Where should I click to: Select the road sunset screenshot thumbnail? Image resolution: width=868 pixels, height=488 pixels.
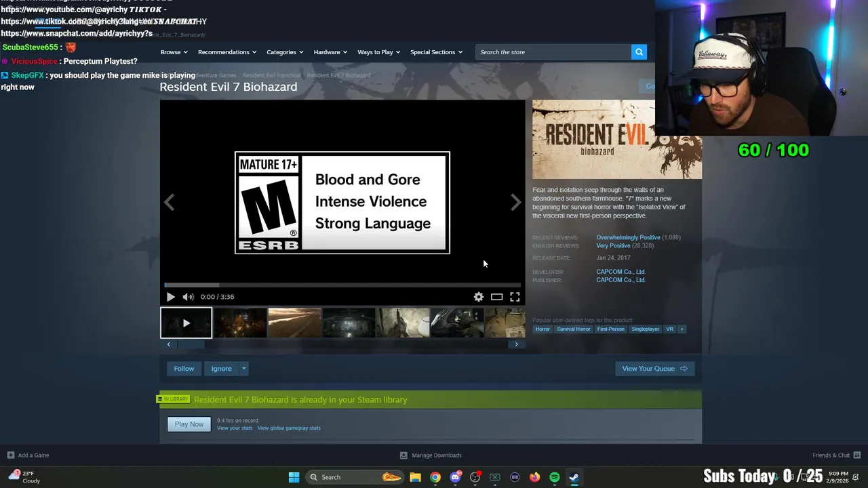coord(294,323)
